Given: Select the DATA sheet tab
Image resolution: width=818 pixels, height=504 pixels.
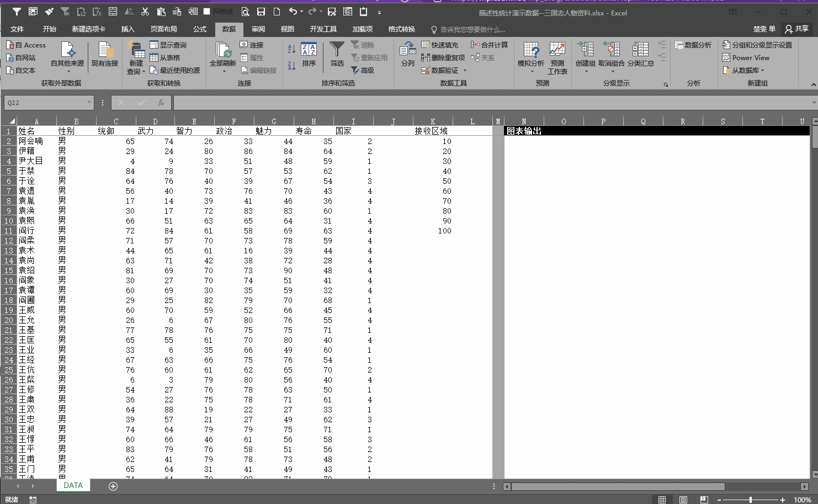Looking at the screenshot, I should pyautogui.click(x=73, y=486).
